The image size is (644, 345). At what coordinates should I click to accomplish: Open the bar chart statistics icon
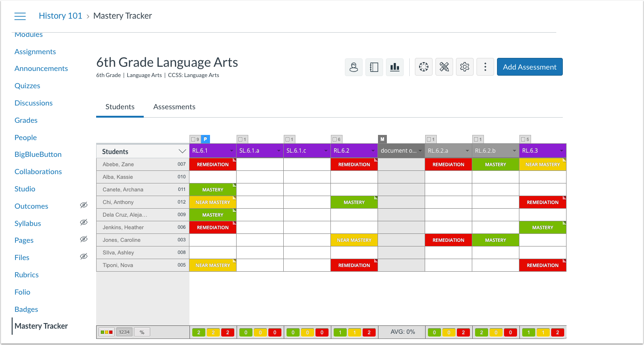(395, 67)
